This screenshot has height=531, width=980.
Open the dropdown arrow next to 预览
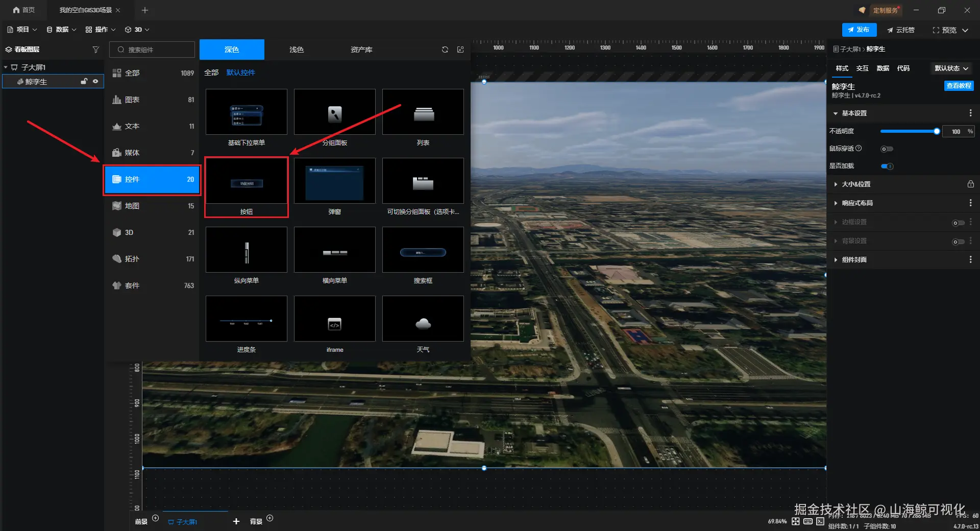(965, 30)
